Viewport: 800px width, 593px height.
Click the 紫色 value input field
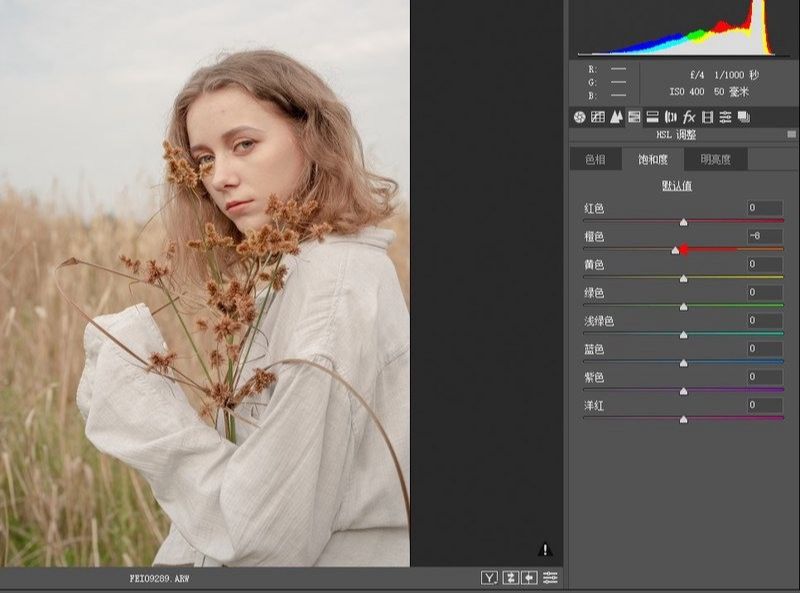tap(765, 377)
